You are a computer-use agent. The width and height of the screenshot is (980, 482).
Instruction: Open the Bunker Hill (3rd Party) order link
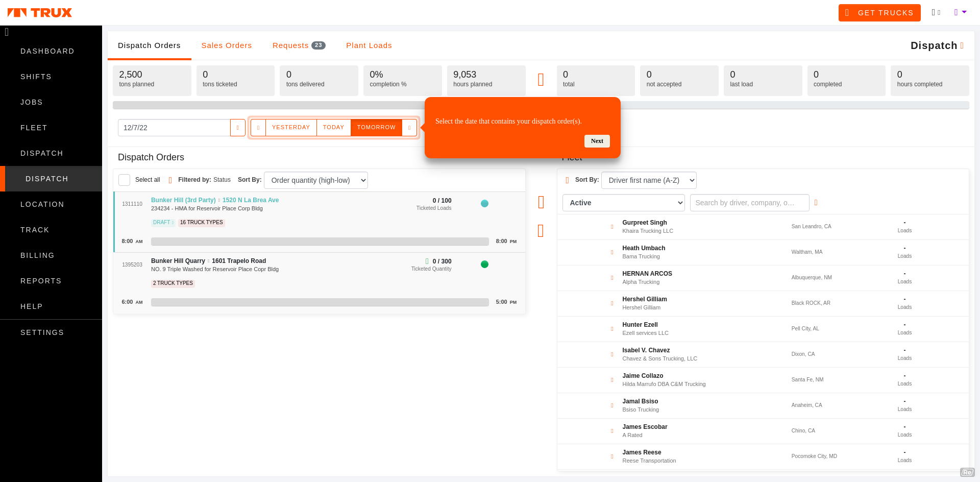[183, 200]
